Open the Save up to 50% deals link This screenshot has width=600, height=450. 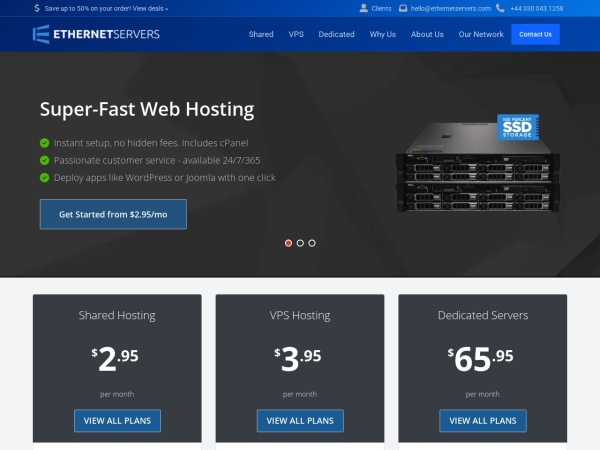pos(106,8)
